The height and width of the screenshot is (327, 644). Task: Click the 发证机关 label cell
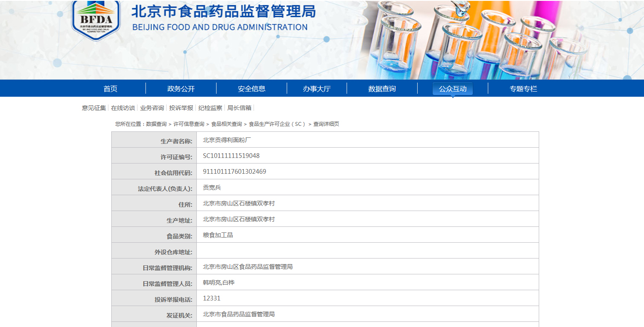tap(154, 314)
